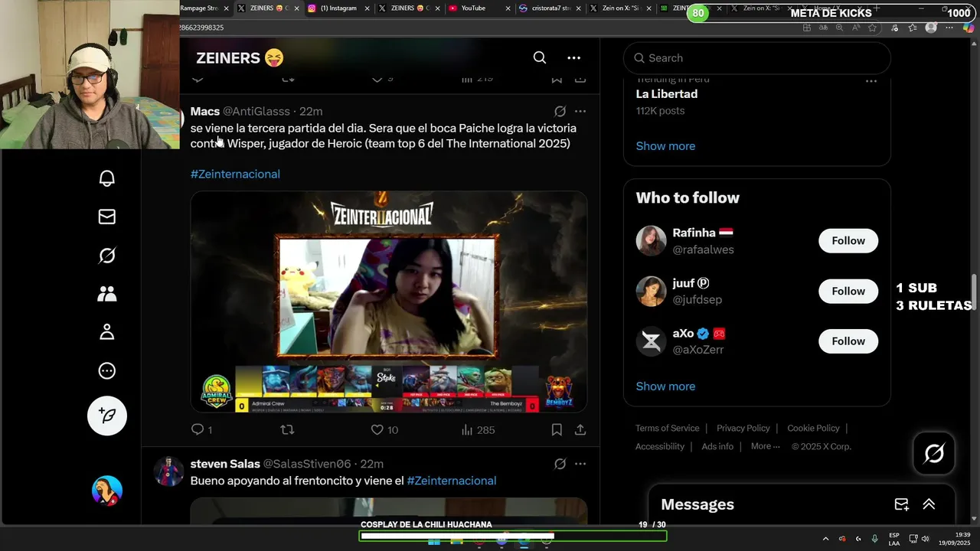Open Privacy Policy footer link
The image size is (980, 551).
click(743, 429)
